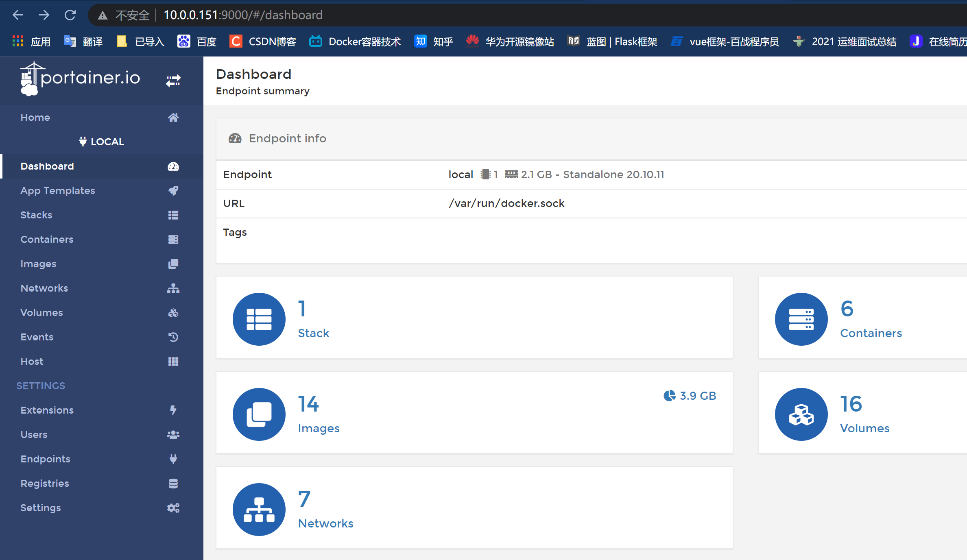The image size is (967, 560).
Task: Open the Images sidebar menu item
Action: click(39, 264)
